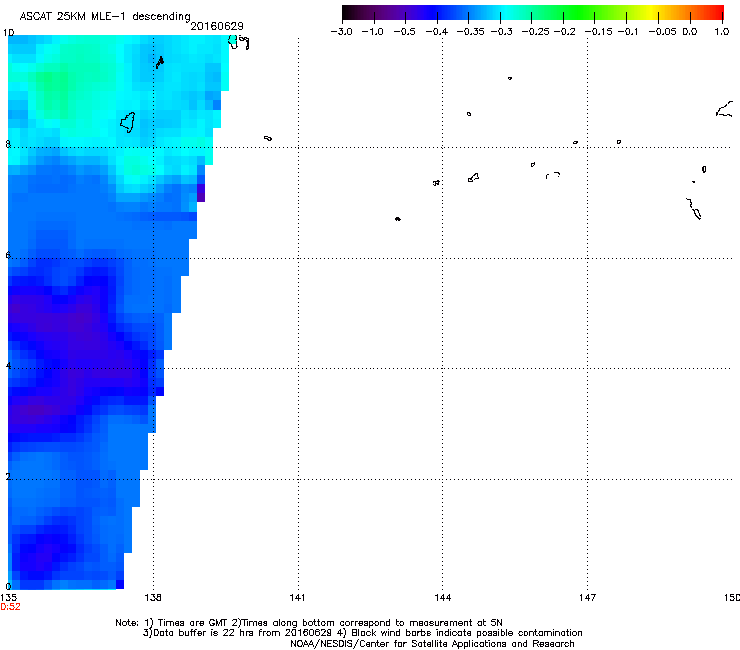Select color bar label "-1.0"
The width and height of the screenshot is (740, 650).
point(372,32)
